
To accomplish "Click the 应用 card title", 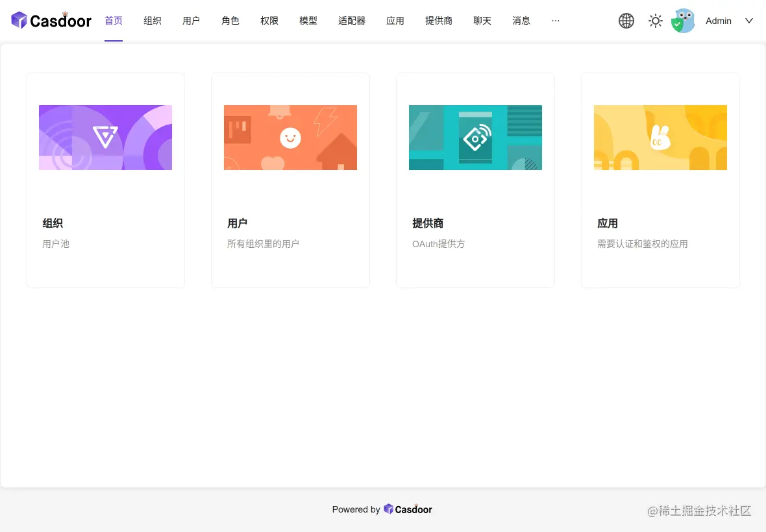I will (x=608, y=223).
